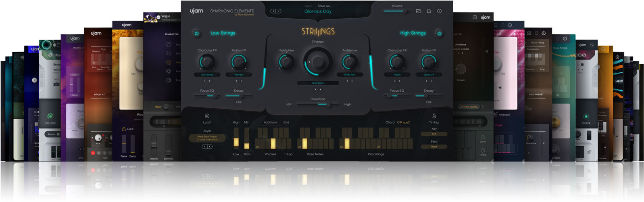The image size is (644, 202).
Task: Click next arrow under Gate 1/4
Action: [431, 81]
